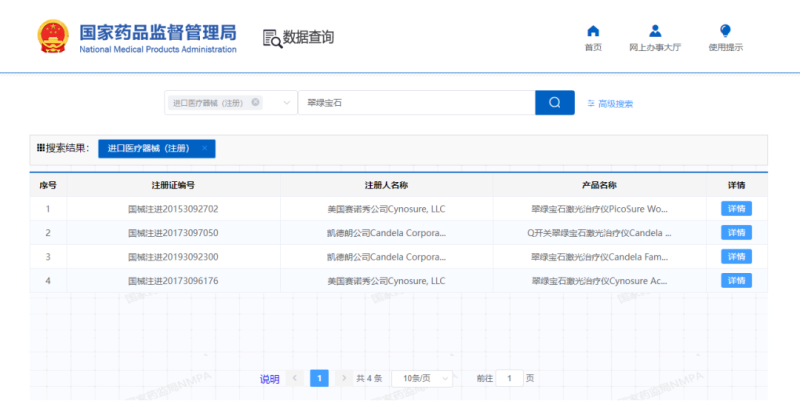The width and height of the screenshot is (800, 404).
Task: Open 详情 for row 4 Cynosure
Action: coord(736,281)
